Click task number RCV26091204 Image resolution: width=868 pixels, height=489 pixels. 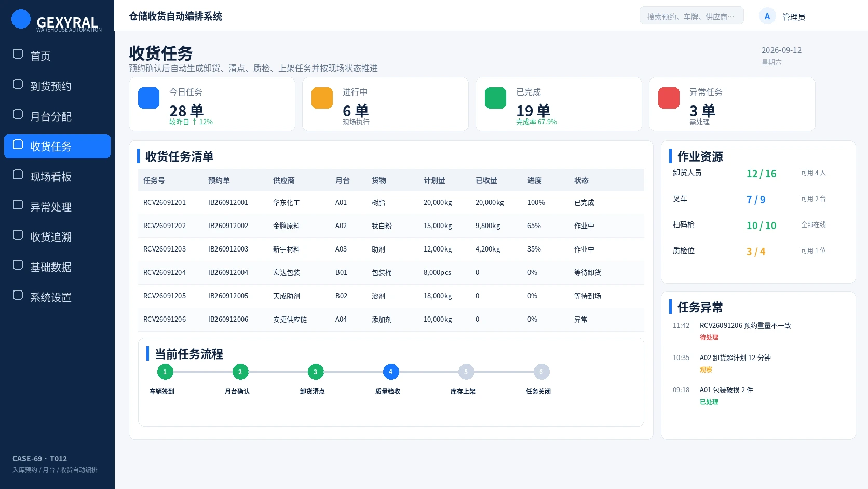pyautogui.click(x=165, y=272)
